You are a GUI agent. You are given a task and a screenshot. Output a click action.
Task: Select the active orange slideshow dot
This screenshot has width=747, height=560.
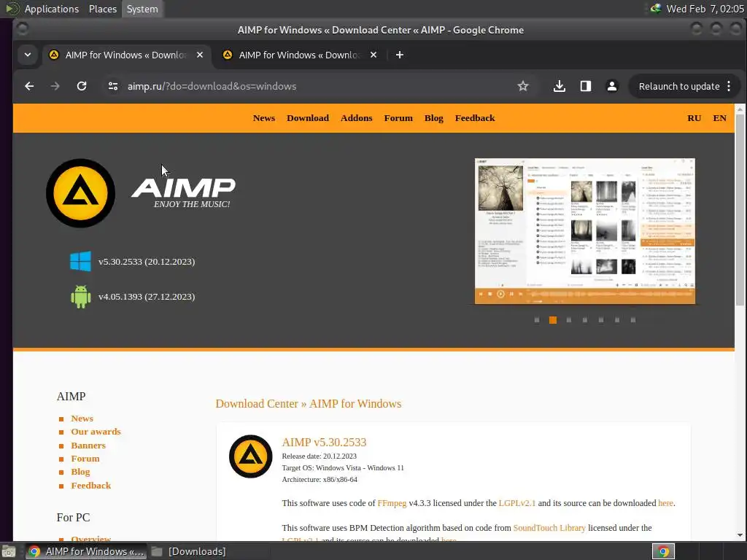(x=553, y=320)
